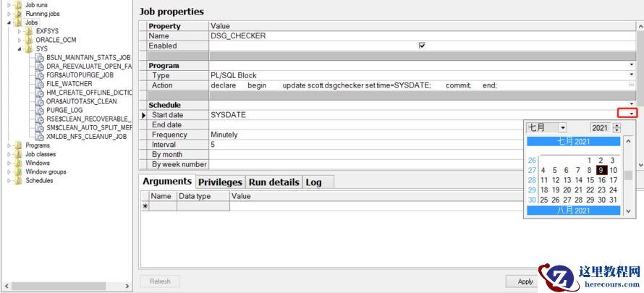This screenshot has height=293, width=644.
Task: Click the XMLDB_NFS_CLEANUP_JOB job icon
Action: (39, 136)
